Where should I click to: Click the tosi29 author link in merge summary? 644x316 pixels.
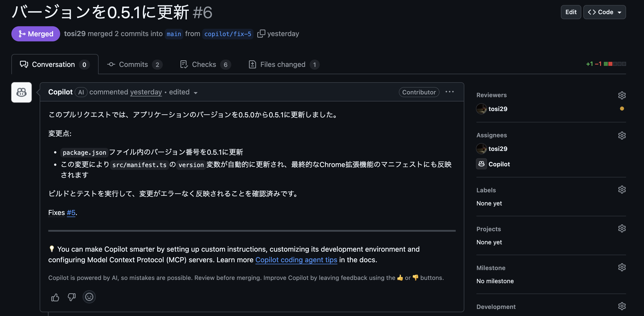(x=75, y=34)
